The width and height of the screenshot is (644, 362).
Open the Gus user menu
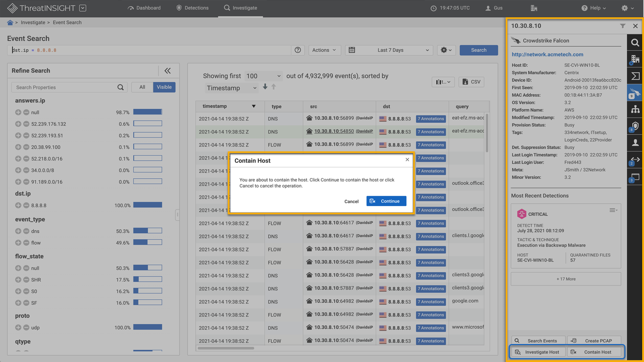point(494,8)
